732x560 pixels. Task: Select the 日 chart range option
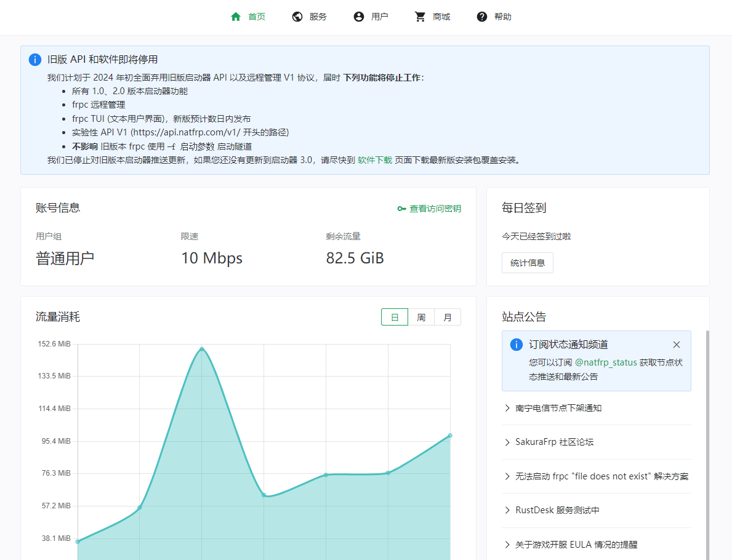(395, 318)
